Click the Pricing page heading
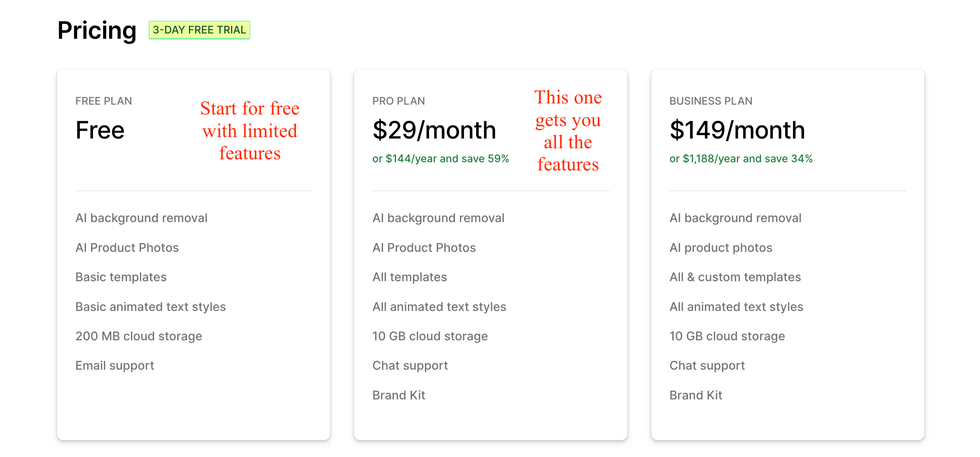This screenshot has width=980, height=457. coord(97,30)
